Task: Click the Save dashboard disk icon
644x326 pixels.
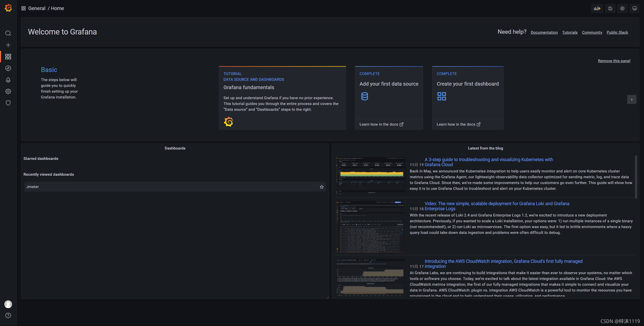Action: (610, 8)
